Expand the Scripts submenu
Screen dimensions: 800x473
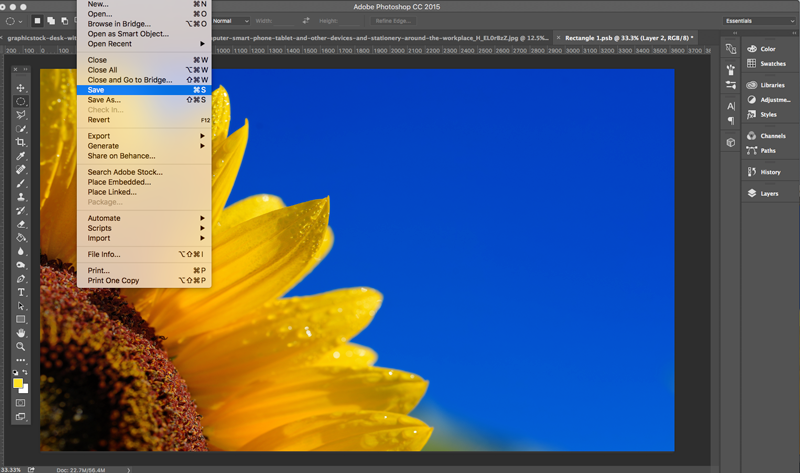tap(144, 228)
